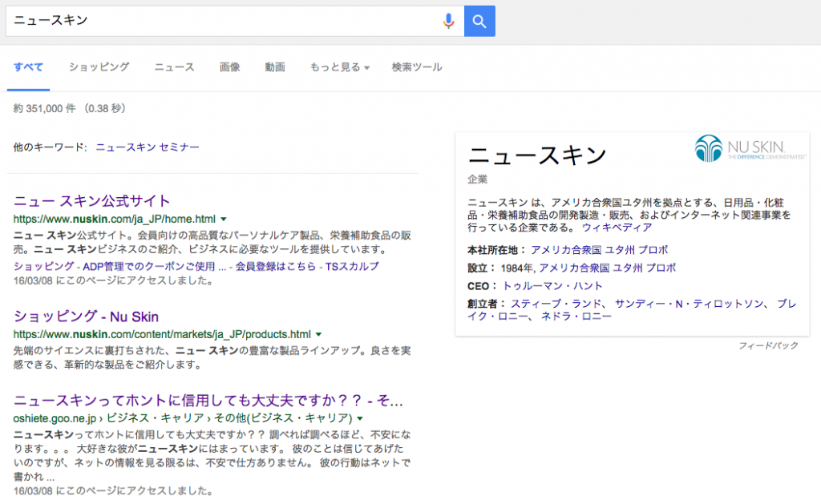Open the 検索ツール menu
This screenshot has width=821, height=504.
[x=416, y=67]
